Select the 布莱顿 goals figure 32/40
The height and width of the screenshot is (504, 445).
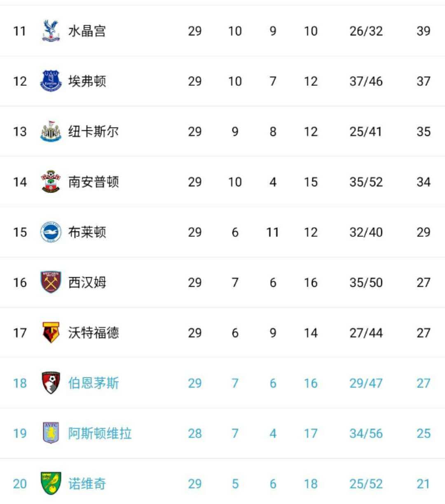click(x=366, y=232)
